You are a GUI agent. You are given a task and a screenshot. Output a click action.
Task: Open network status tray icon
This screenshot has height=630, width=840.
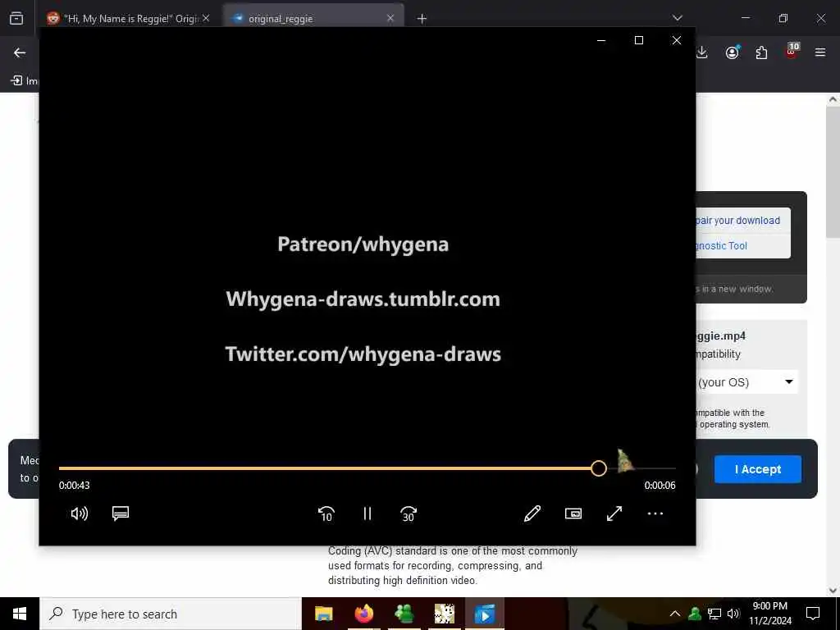(714, 614)
